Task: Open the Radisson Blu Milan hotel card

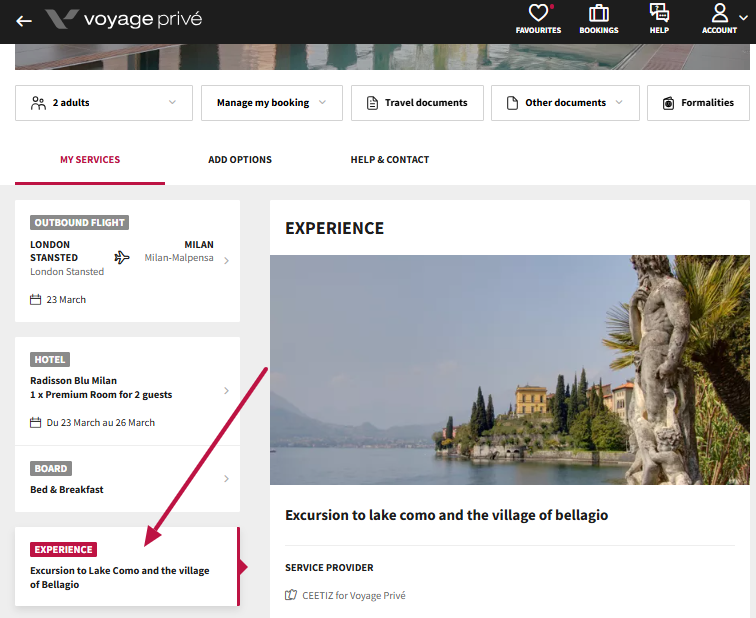Action: coord(127,391)
